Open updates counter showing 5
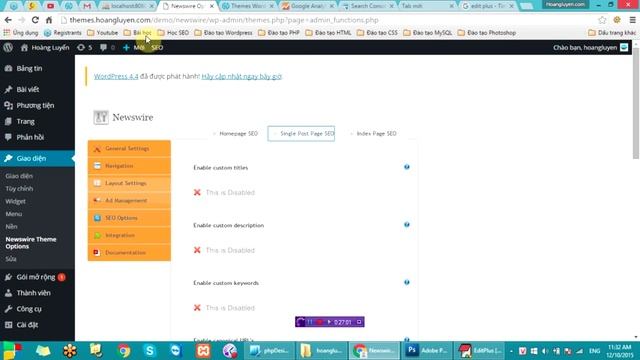This screenshot has width=640, height=360. click(84, 47)
